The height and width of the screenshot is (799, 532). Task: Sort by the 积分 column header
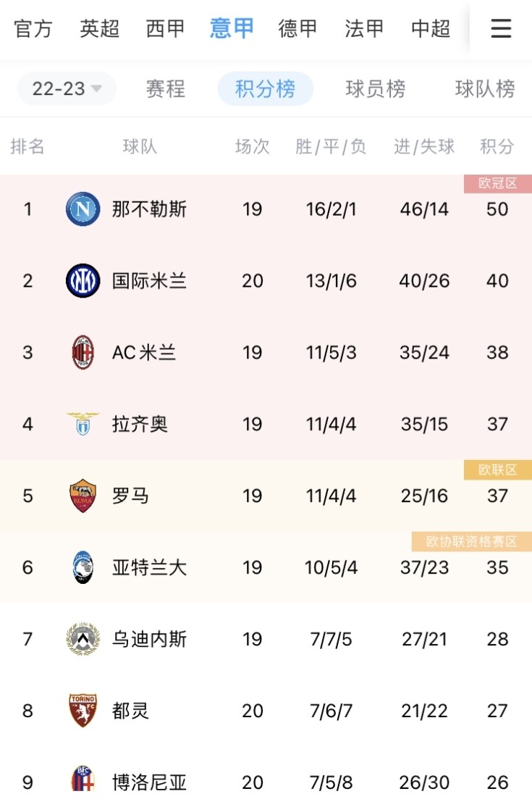point(497,147)
